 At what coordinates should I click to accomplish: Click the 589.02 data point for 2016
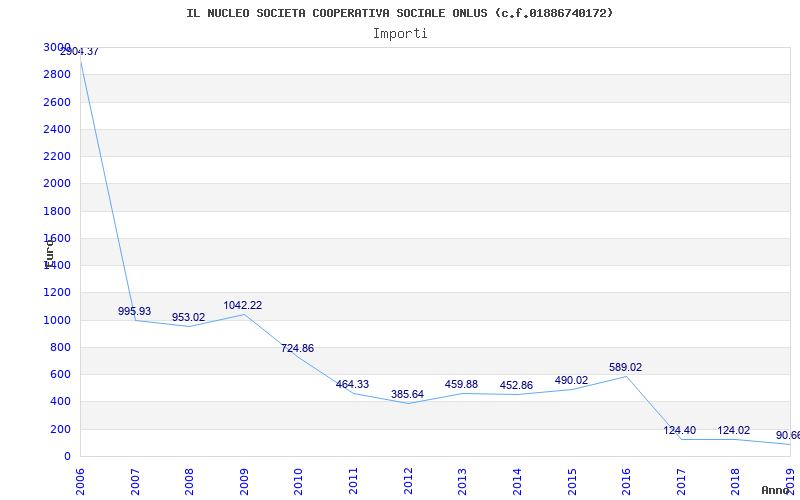click(x=625, y=368)
